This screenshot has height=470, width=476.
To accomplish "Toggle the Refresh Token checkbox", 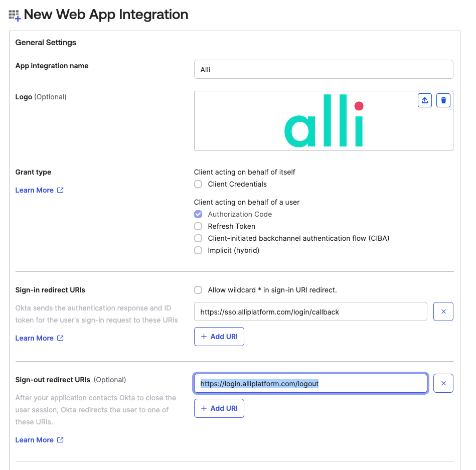I will click(x=198, y=226).
